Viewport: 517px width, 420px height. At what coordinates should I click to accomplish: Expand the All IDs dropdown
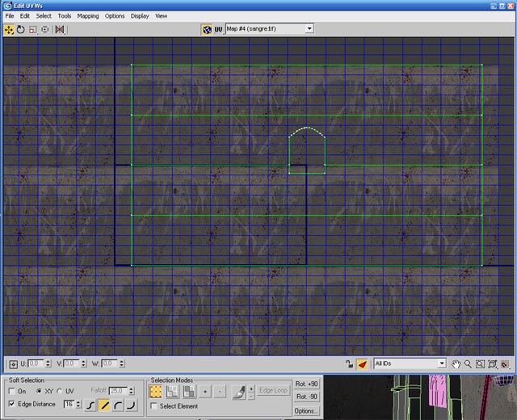[410, 363]
